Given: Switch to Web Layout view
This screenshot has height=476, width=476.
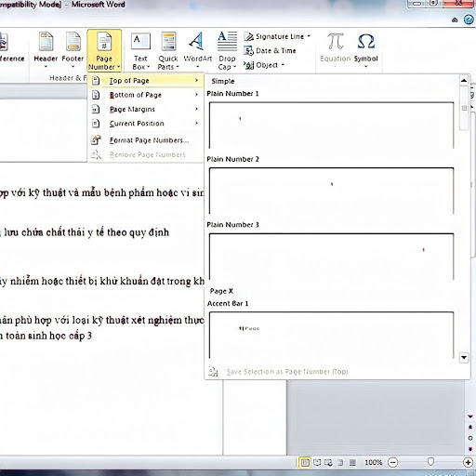Looking at the screenshot, I should [x=328, y=463].
